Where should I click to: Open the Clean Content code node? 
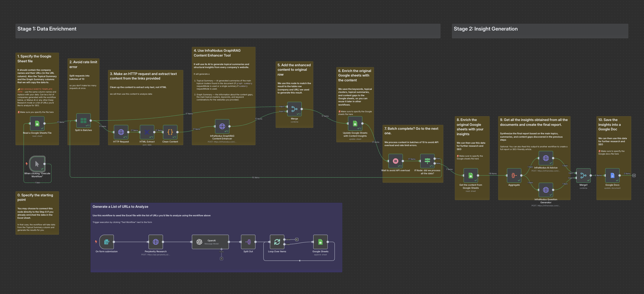tap(170, 132)
